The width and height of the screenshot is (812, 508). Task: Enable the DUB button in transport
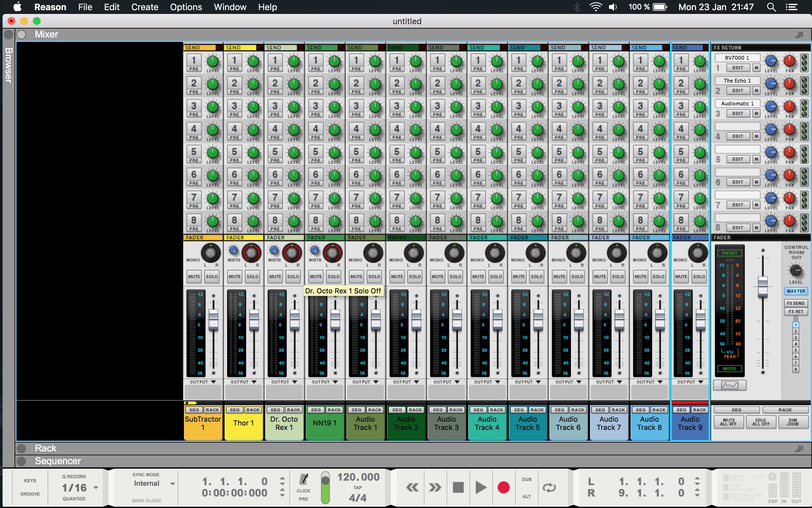[527, 479]
